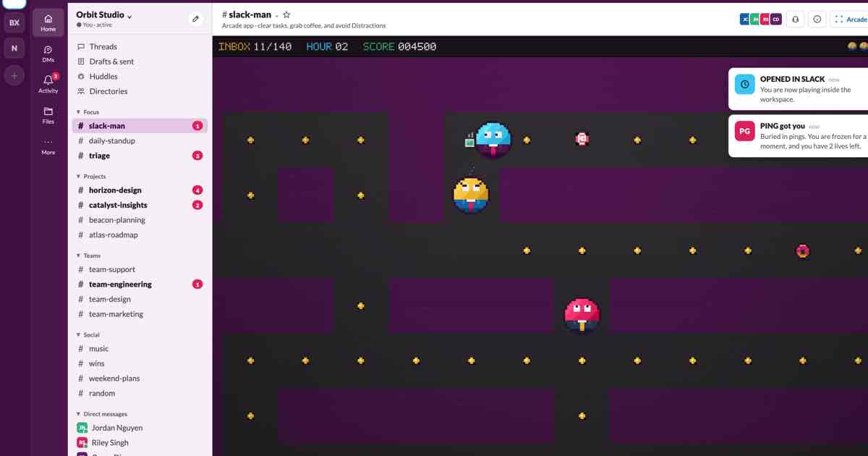Open slack-man channel header dropdown

[277, 15]
